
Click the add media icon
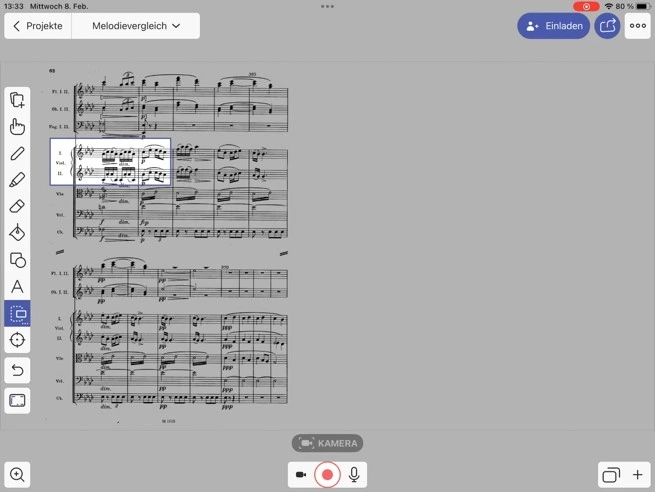(x=17, y=99)
